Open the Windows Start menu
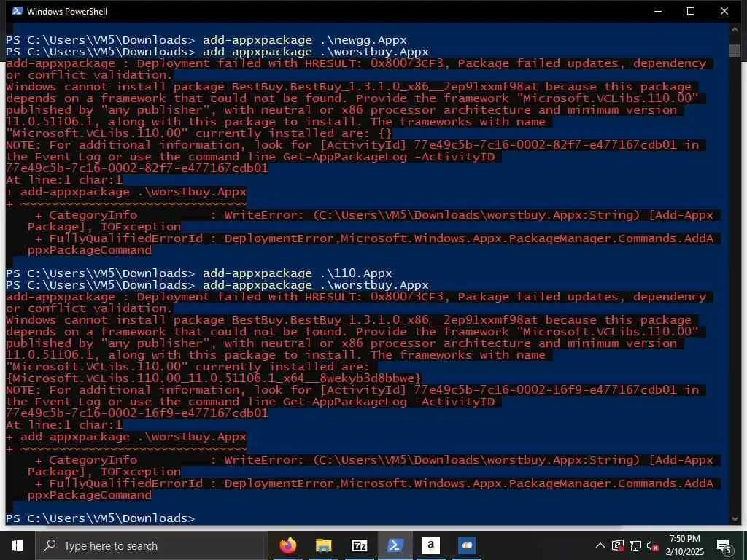This screenshot has height=560, width=747. [18, 545]
